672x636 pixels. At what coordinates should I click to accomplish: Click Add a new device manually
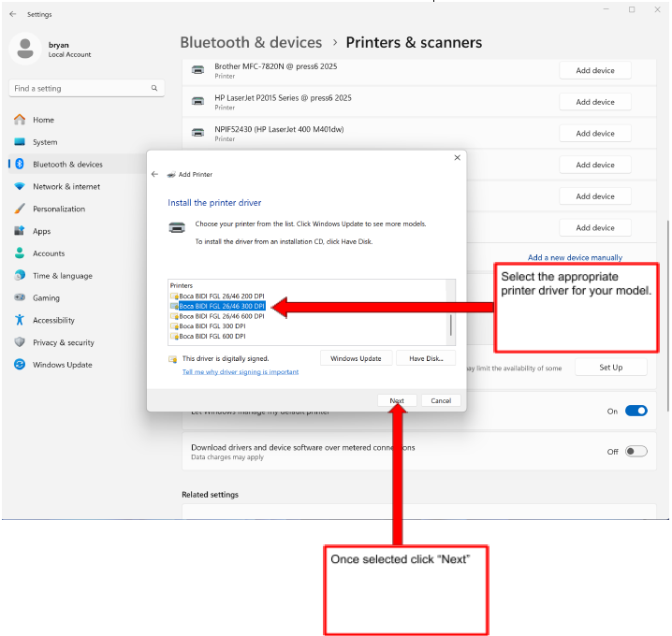[575, 257]
